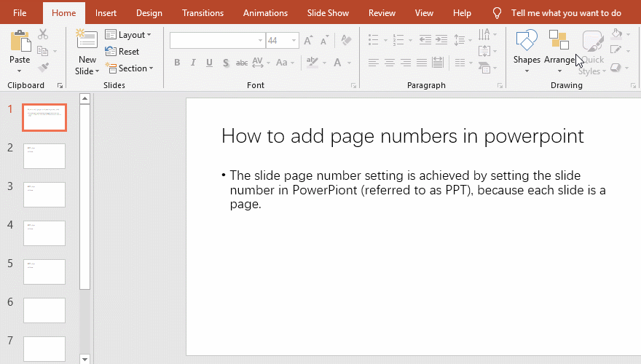Open the Review tab
Screen dimensions: 641x364
point(382,13)
